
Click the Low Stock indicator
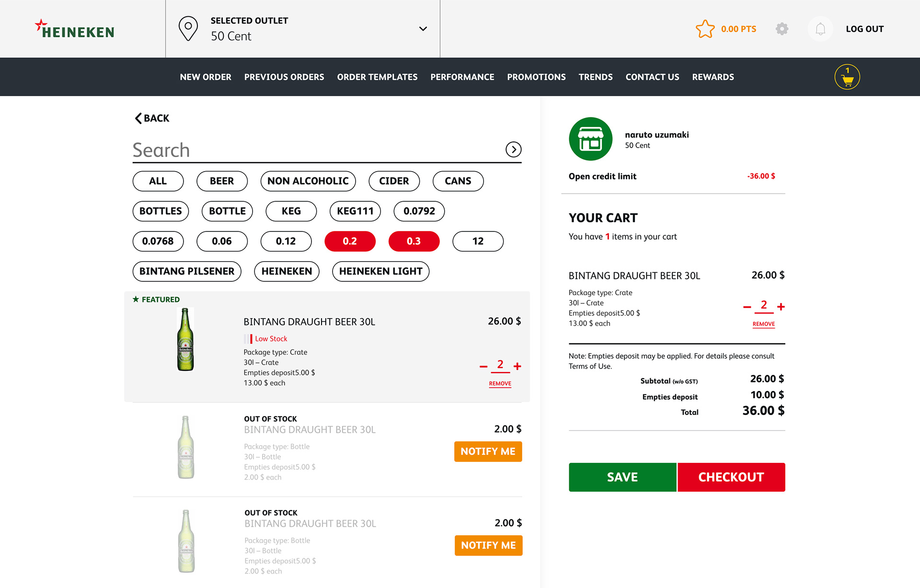pos(266,339)
